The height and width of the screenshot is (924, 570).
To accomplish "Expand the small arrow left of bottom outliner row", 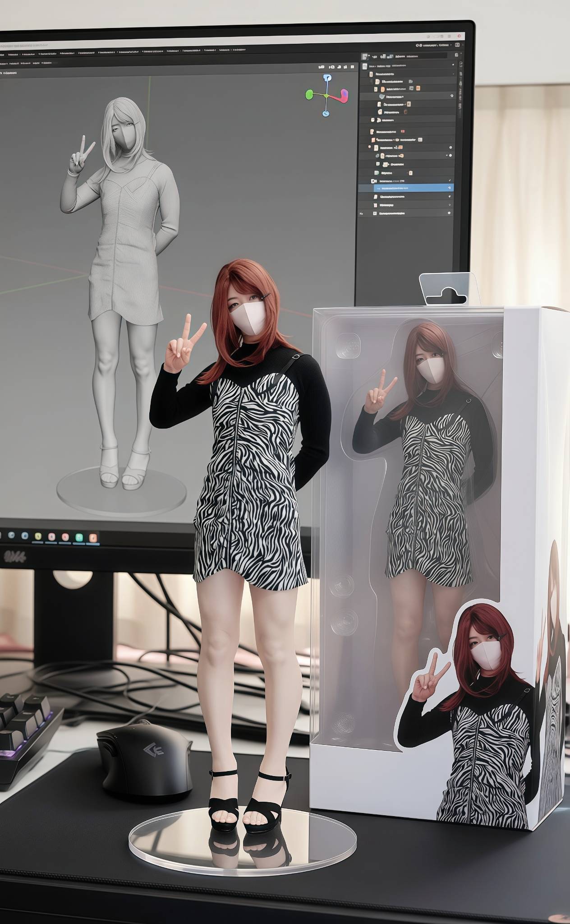I will click(x=361, y=213).
